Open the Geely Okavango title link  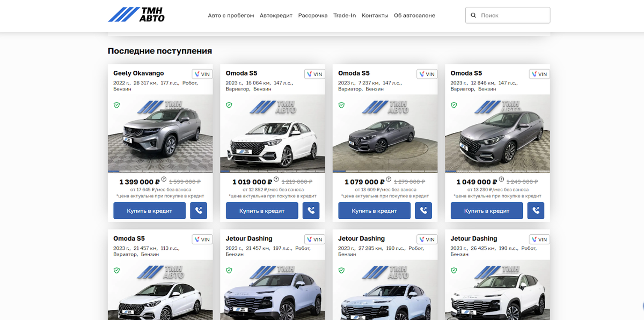[x=138, y=73]
